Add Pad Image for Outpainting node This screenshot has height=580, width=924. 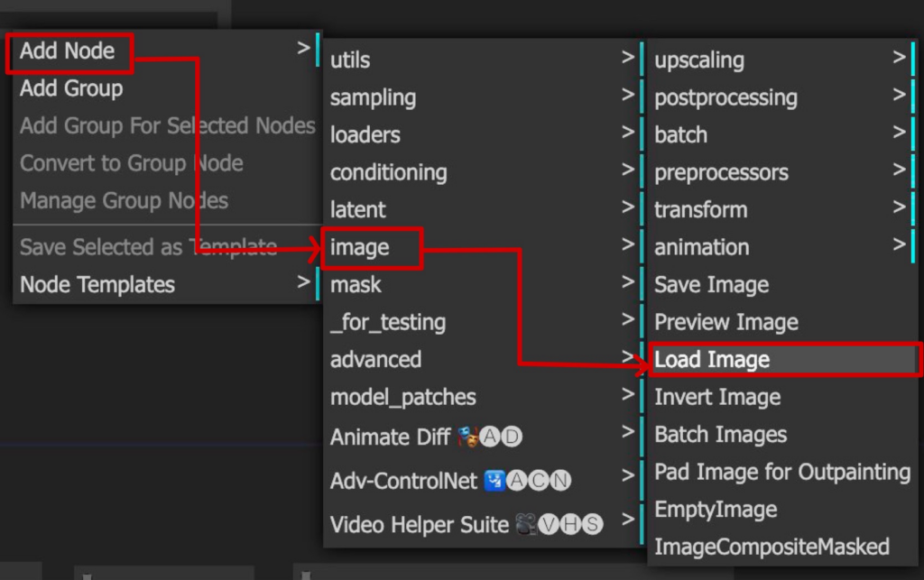pyautogui.click(x=781, y=472)
